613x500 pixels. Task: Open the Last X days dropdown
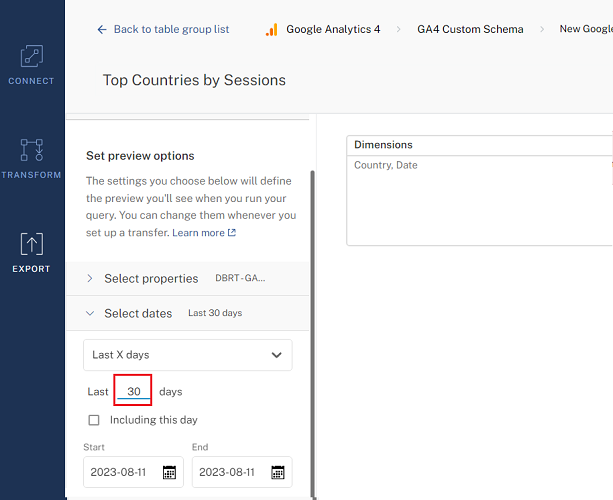pos(188,355)
